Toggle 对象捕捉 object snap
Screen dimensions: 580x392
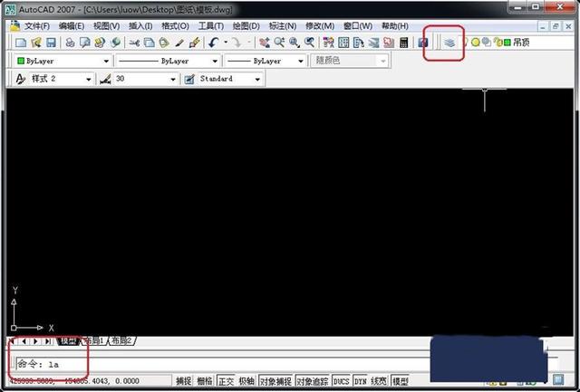[275, 381]
